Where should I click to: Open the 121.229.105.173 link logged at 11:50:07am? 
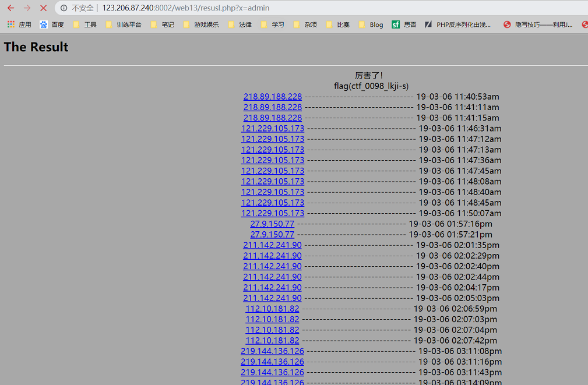click(273, 213)
